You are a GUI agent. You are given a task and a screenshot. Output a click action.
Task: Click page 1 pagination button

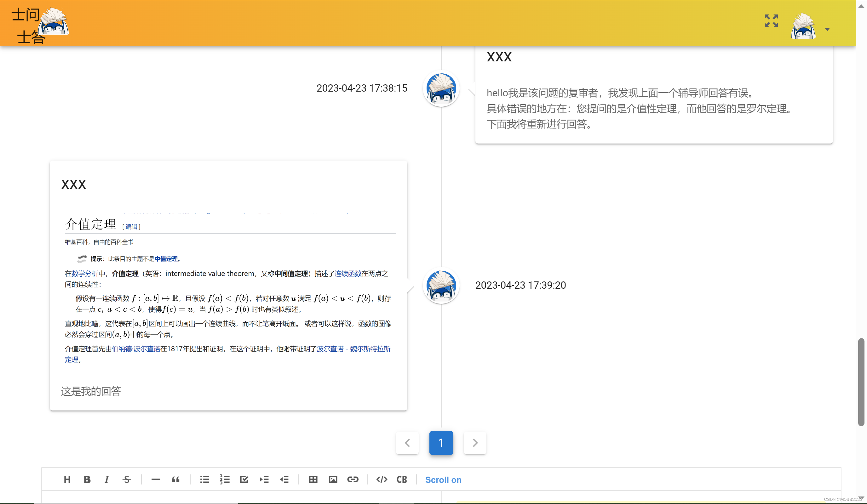[441, 443]
